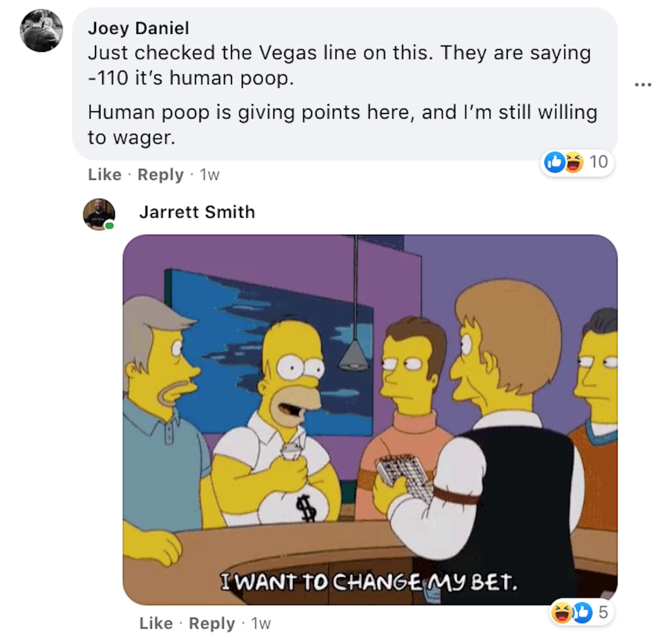Reply to Joey Daniel's comment

pos(161,175)
